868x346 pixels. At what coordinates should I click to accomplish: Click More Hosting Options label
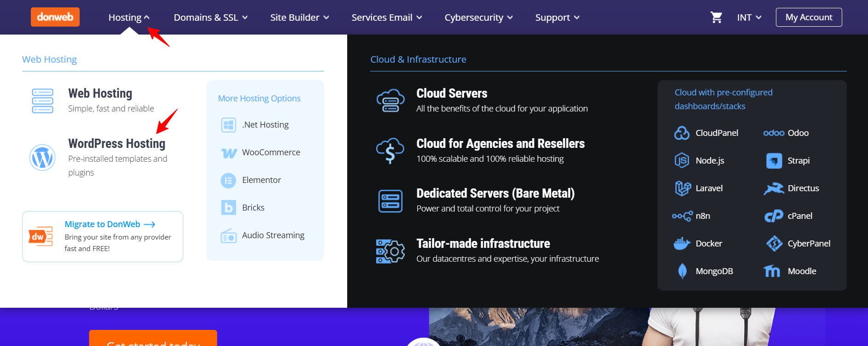(x=259, y=99)
